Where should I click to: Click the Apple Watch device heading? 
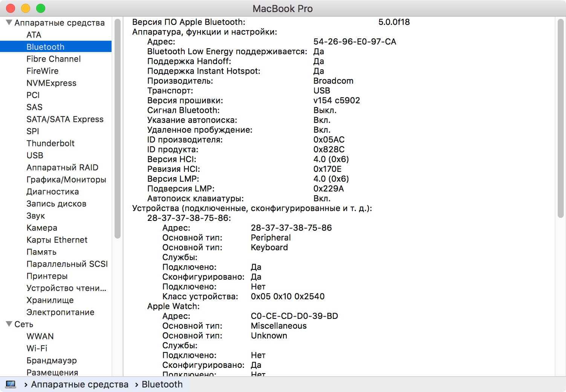(x=173, y=306)
